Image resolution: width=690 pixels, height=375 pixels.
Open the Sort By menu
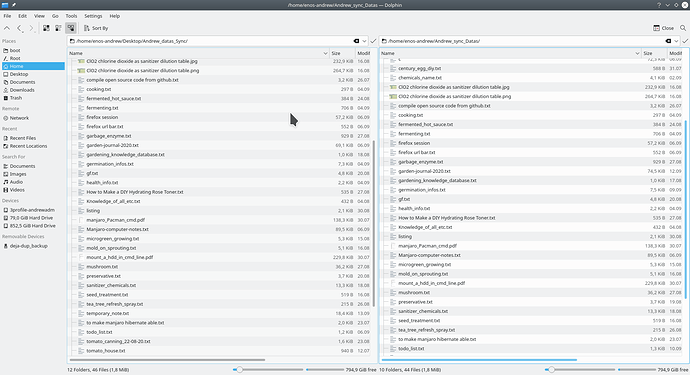[x=96, y=28]
